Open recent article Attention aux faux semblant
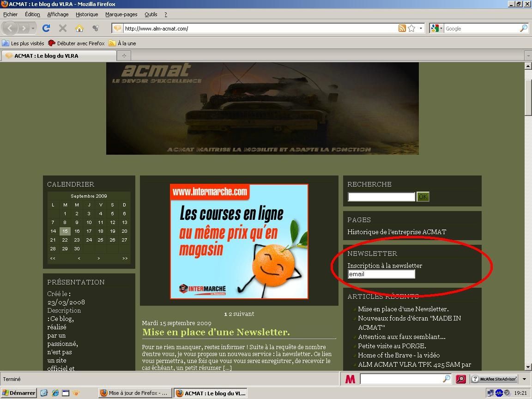The width and height of the screenshot is (532, 399). 402,337
